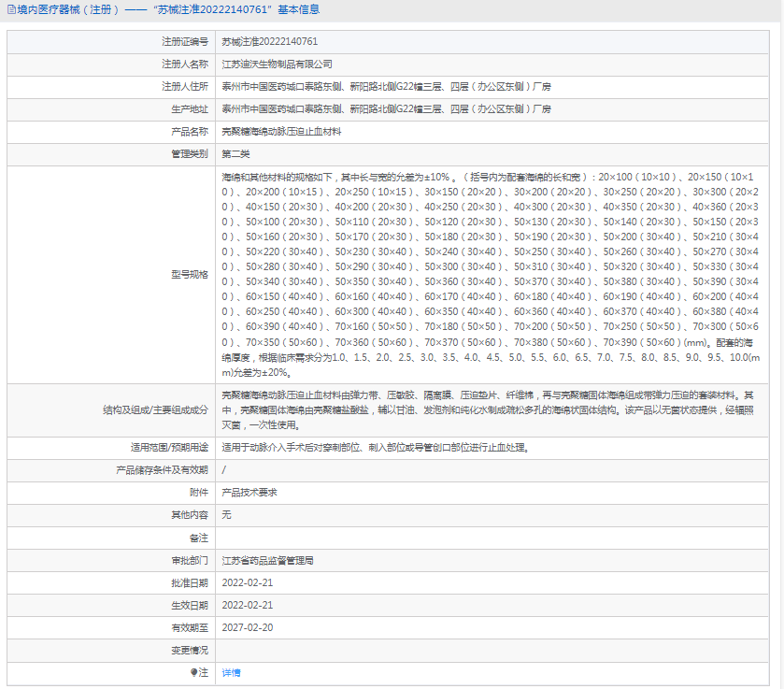Click the 生产地址 label
This screenshot has height=689, width=784.
pos(190,109)
